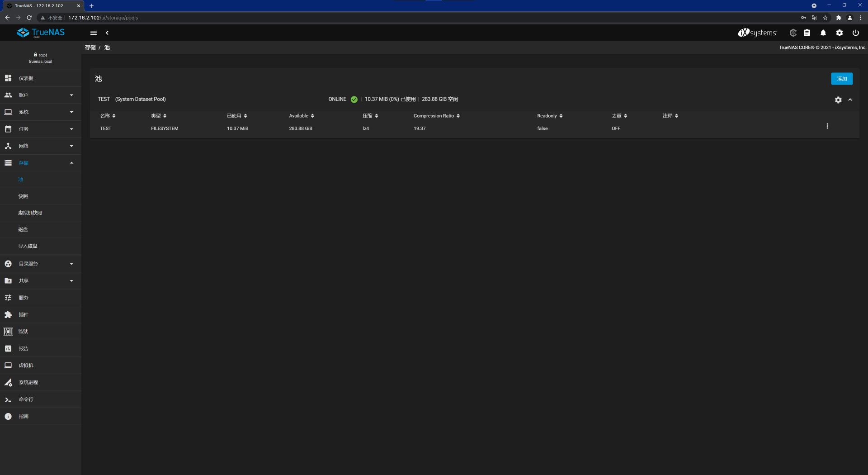The image size is (868, 475).
Task: Open Task Manager clipboard icon
Action: click(807, 33)
